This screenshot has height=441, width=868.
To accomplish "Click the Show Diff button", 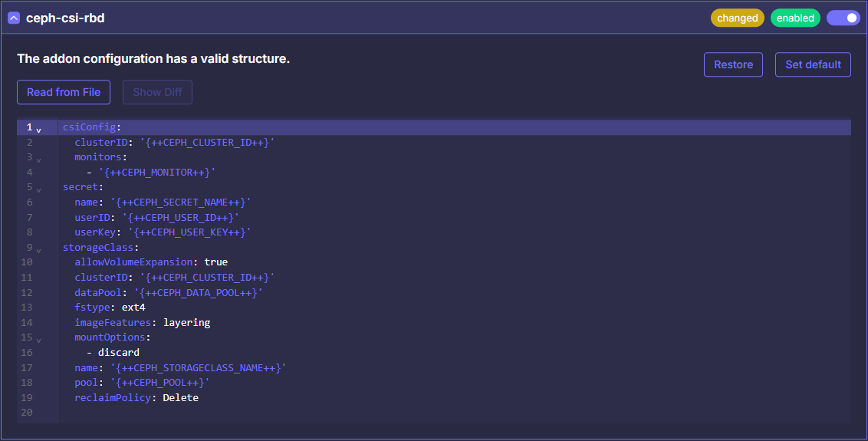I will coord(157,92).
